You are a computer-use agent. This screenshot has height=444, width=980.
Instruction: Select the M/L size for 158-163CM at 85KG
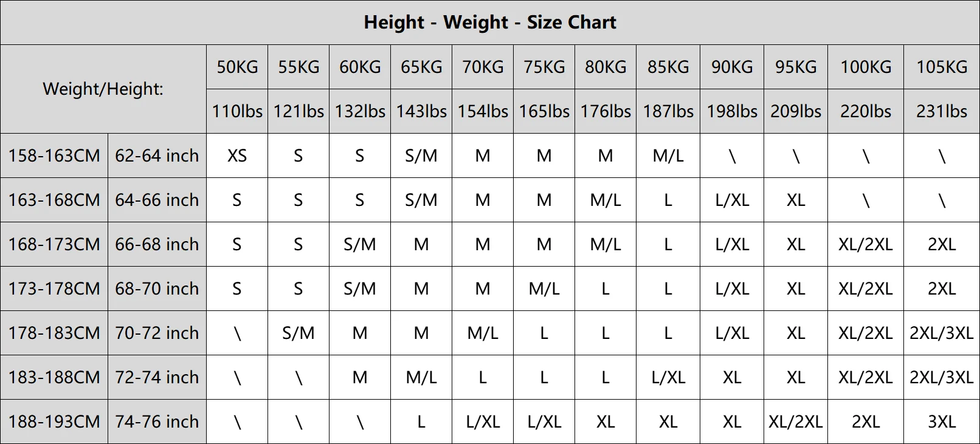point(668,155)
